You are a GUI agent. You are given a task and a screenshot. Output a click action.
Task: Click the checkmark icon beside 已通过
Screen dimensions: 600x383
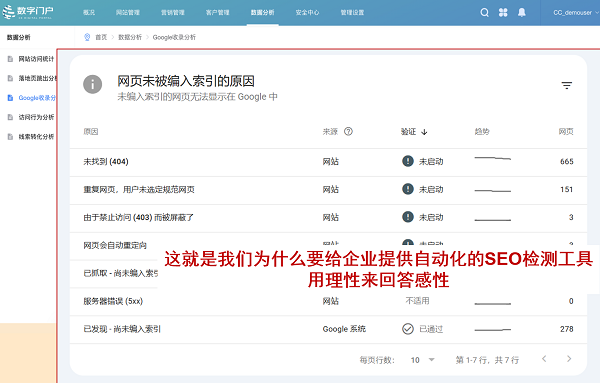point(408,329)
